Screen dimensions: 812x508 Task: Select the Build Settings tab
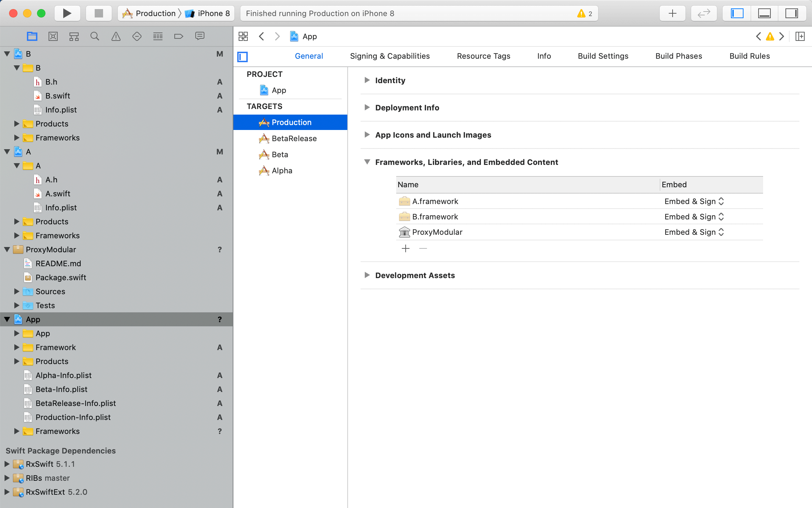point(602,56)
